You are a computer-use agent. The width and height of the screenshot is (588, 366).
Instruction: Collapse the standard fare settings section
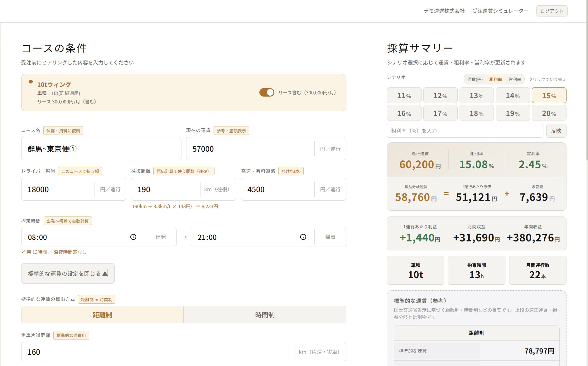point(68,273)
